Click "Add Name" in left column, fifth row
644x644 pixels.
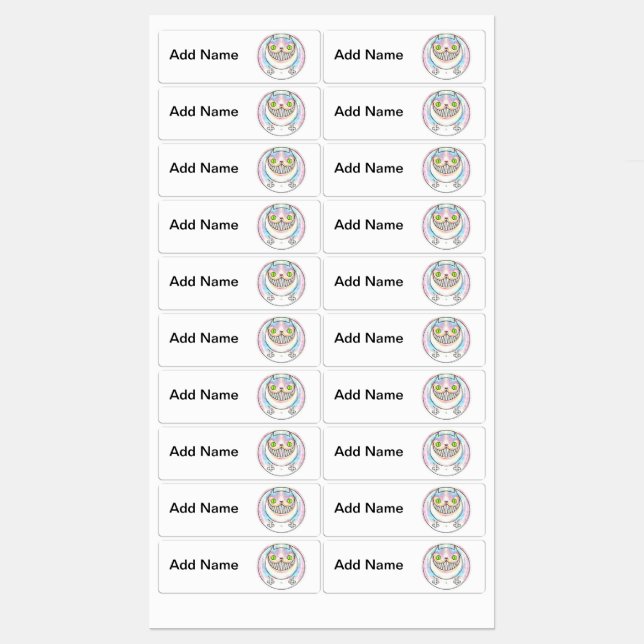tap(204, 281)
